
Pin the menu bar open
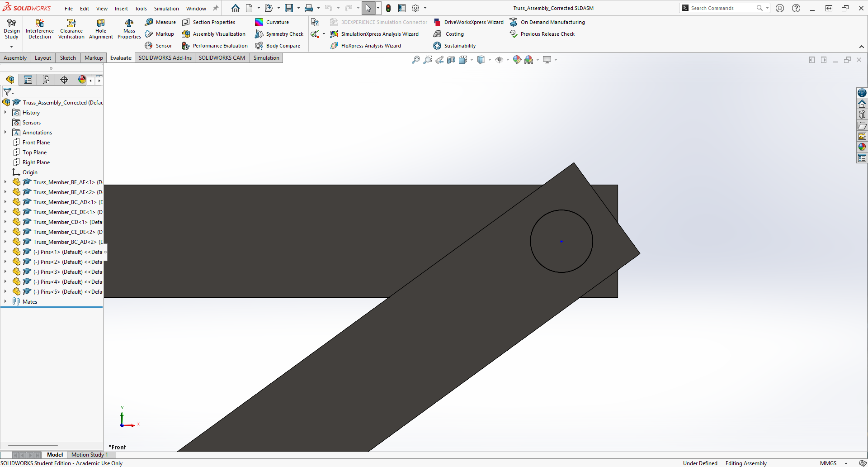[x=216, y=8]
